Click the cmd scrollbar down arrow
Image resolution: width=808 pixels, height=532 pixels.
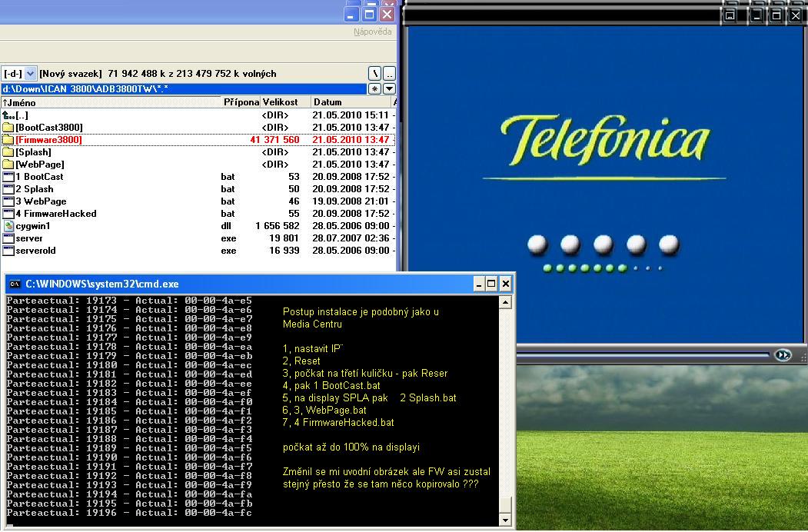click(x=506, y=520)
